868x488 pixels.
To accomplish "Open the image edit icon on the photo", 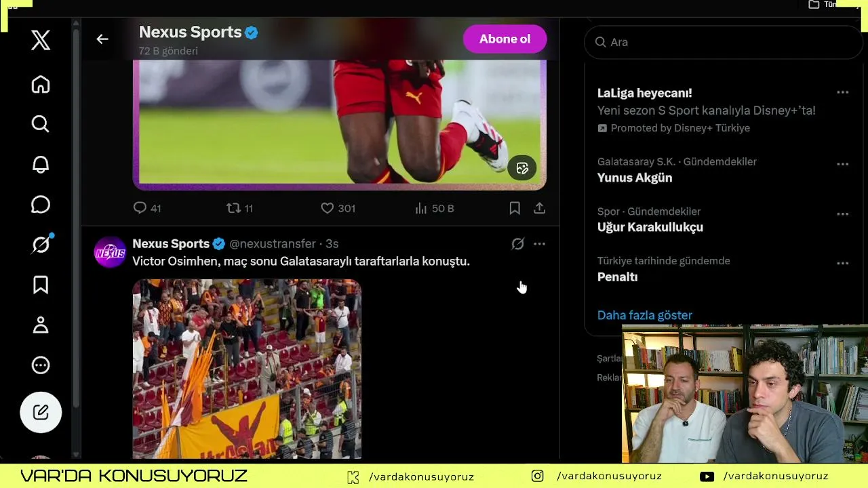I will pos(522,168).
